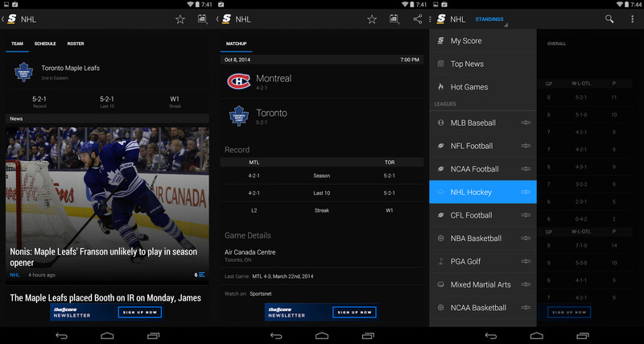This screenshot has height=344, width=644.
Task: Select NHL Hockey league
Action: [483, 192]
